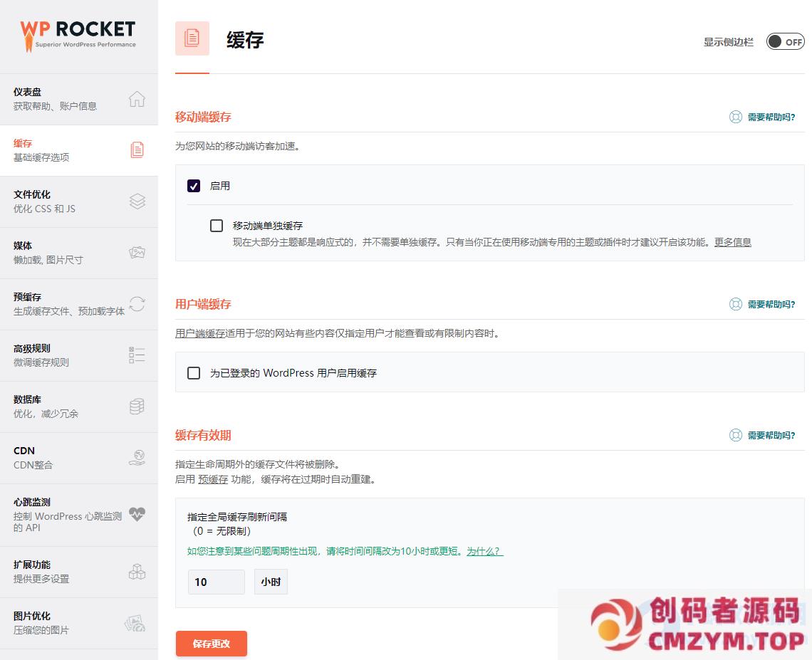The height and width of the screenshot is (660, 812).
Task: Enable cache for logged-in WordPress users
Action: (x=194, y=373)
